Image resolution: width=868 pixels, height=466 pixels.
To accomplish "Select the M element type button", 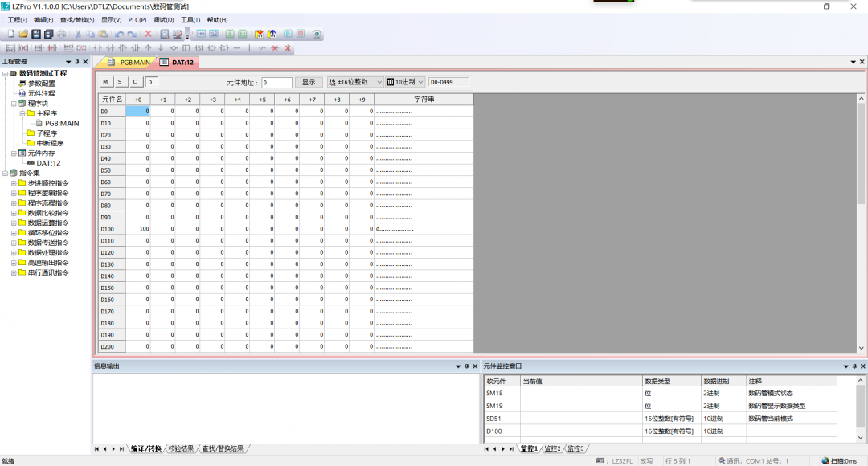I will pos(105,82).
